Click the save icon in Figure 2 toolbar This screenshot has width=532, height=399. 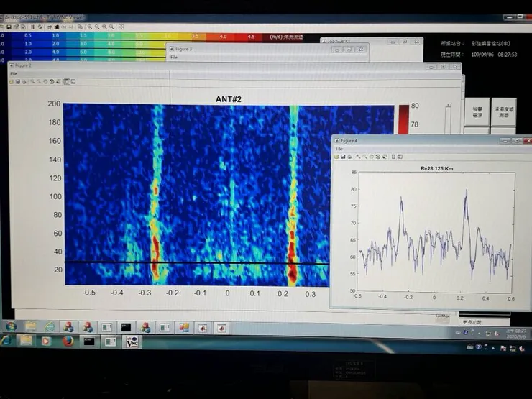tap(17, 81)
